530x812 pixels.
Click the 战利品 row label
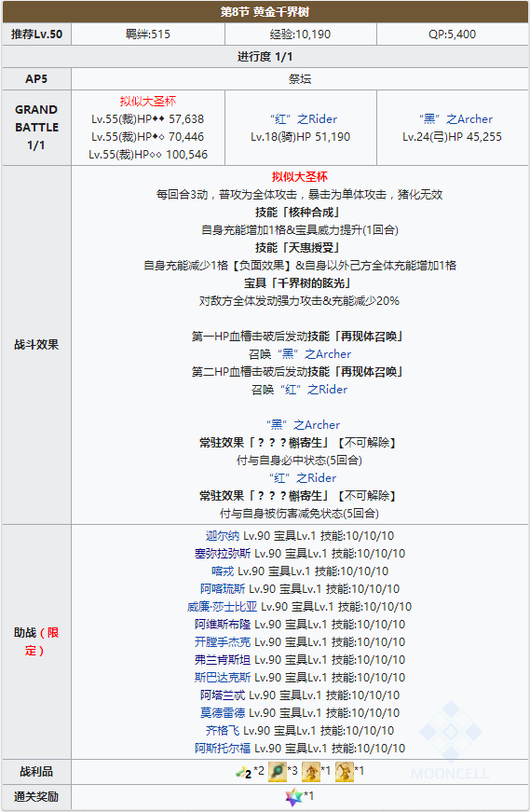pos(36,772)
